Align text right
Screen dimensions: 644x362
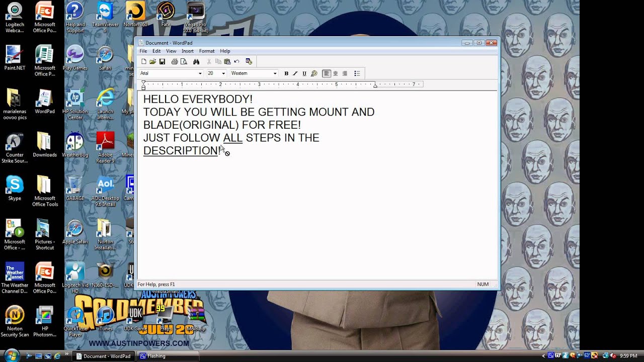point(345,73)
